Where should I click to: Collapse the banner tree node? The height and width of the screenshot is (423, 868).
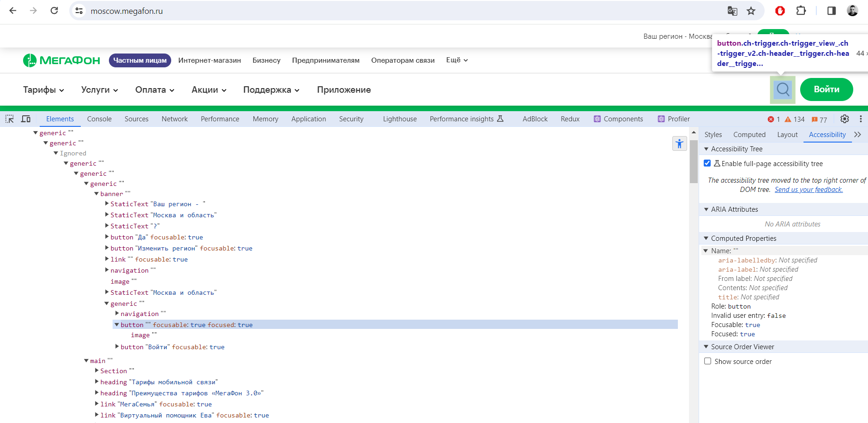(x=96, y=194)
